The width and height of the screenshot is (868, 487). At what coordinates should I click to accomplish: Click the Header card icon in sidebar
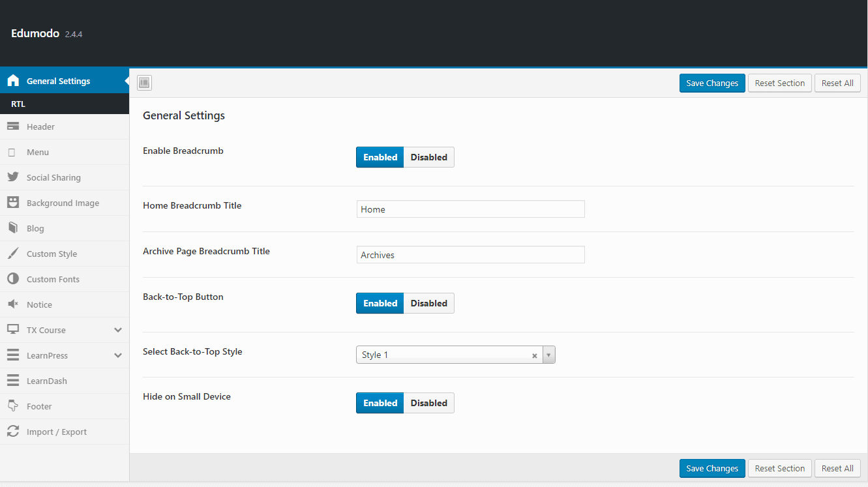pos(13,126)
